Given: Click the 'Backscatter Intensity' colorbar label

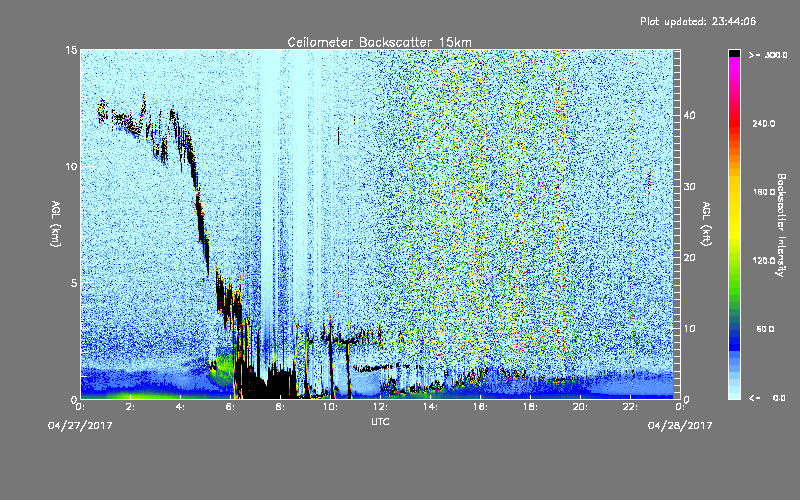Looking at the screenshot, I should [x=780, y=225].
